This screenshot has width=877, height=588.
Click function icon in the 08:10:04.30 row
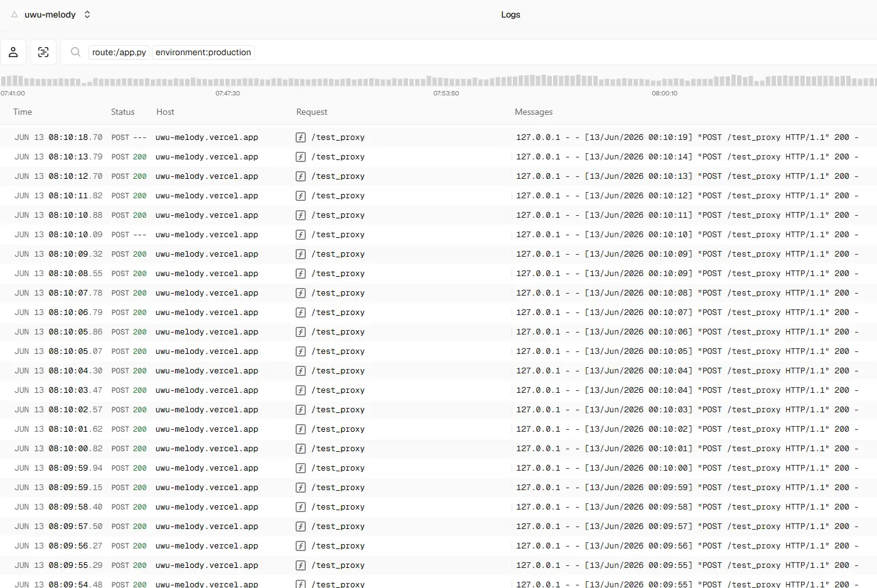click(301, 371)
